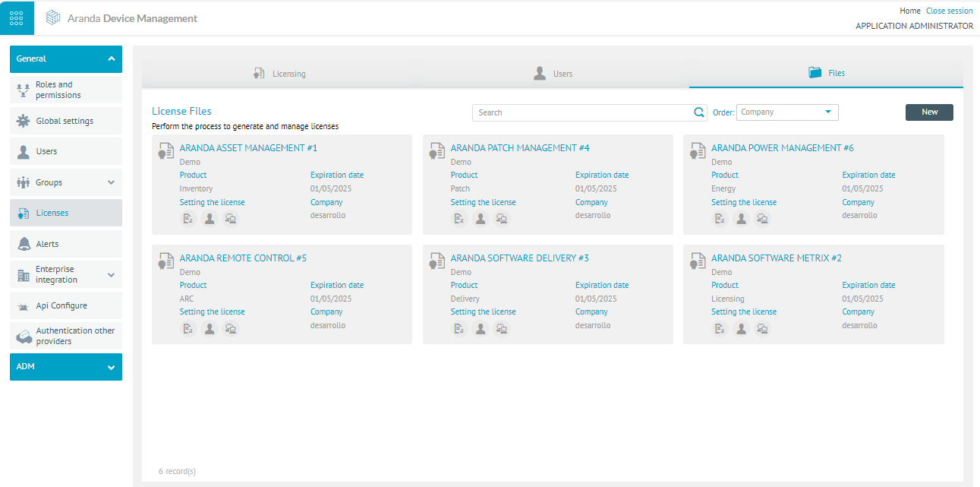Image resolution: width=980 pixels, height=487 pixels.
Task: Open ARANDA ASSET MANAGEMENT #1 license
Action: pyautogui.click(x=248, y=148)
